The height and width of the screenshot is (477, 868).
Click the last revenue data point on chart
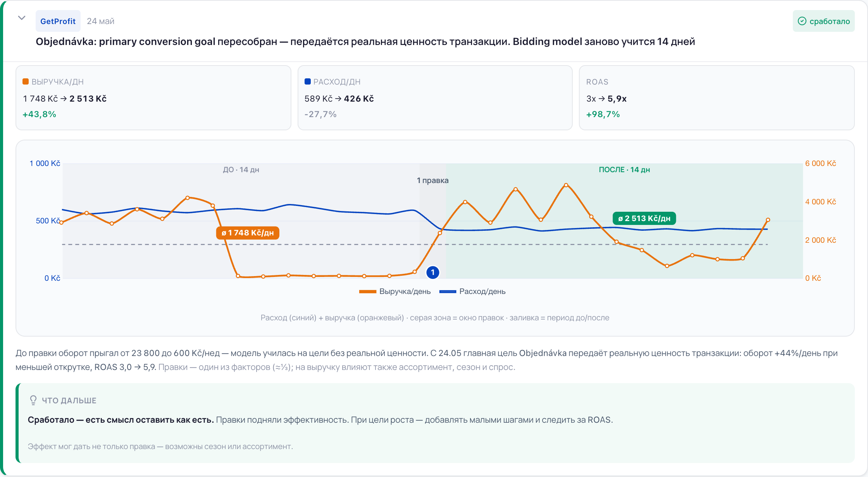click(768, 220)
